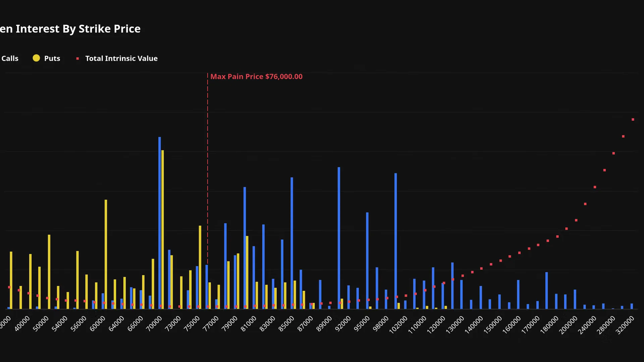Click the 79000 strike axis label
This screenshot has height=362, width=644.
(230, 324)
